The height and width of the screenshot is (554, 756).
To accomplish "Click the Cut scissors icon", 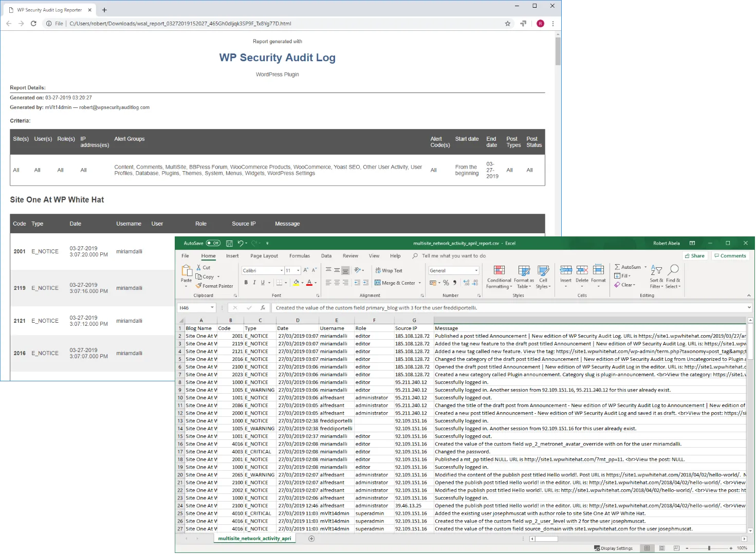I will tap(199, 268).
